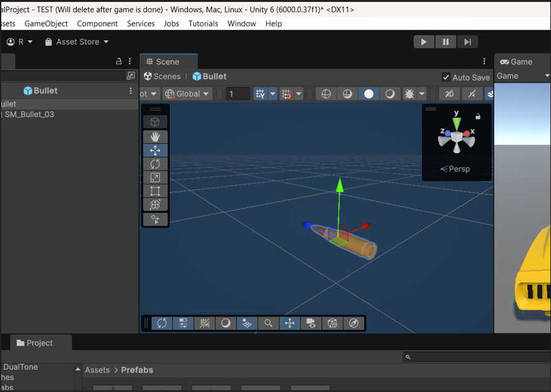The height and width of the screenshot is (392, 551).
Task: Open Global handle rotation dropdown
Action: coord(187,94)
